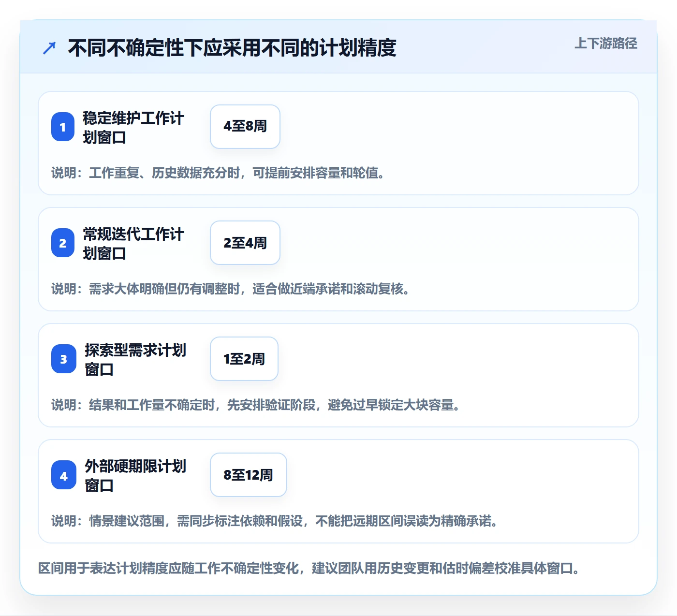Select the number 2 badge for 常规迭代工作
Image resolution: width=677 pixels, height=616 pixels.
pyautogui.click(x=63, y=243)
